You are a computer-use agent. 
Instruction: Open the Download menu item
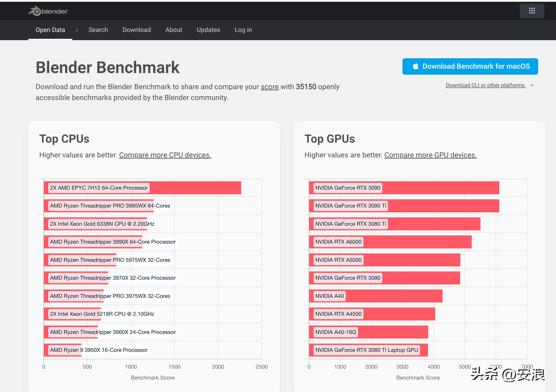coord(137,30)
